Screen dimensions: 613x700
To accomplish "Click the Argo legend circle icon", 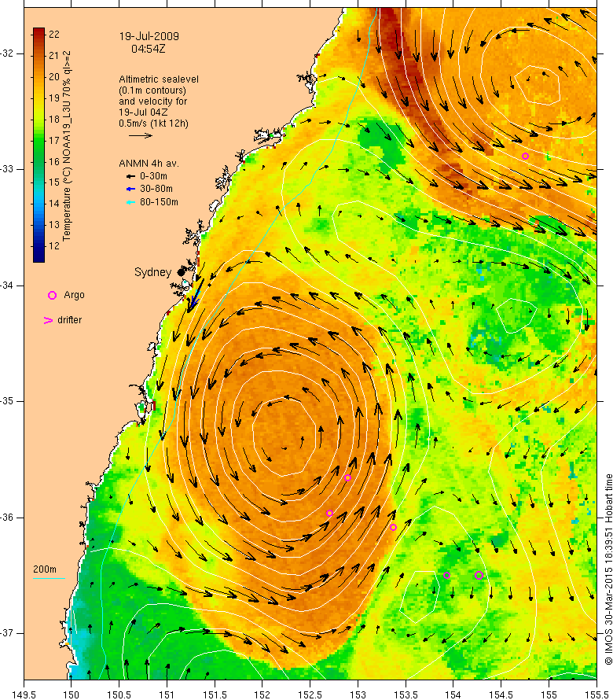I will (52, 295).
